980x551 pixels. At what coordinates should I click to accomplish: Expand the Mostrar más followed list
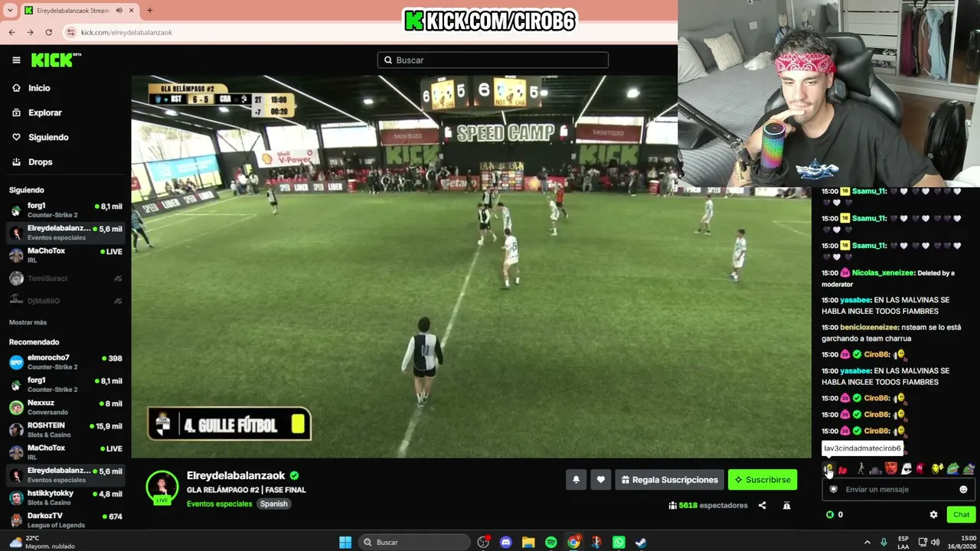click(28, 322)
